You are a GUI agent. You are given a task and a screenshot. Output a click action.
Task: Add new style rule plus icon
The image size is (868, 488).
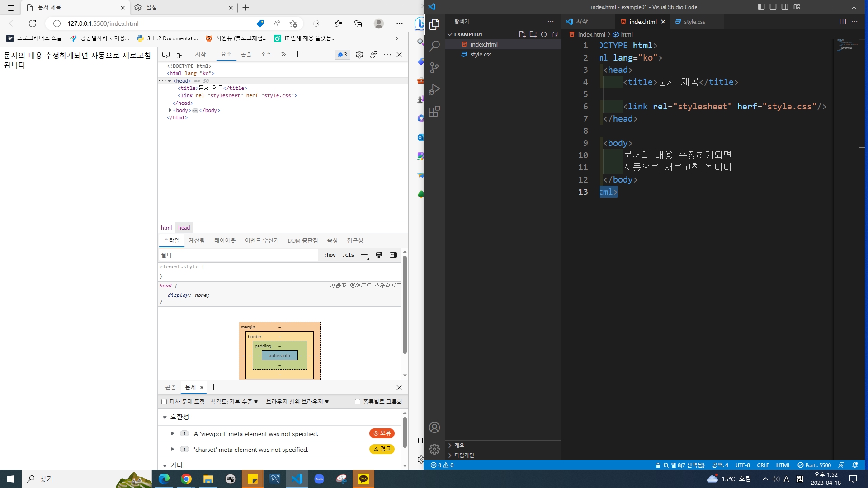coord(364,255)
